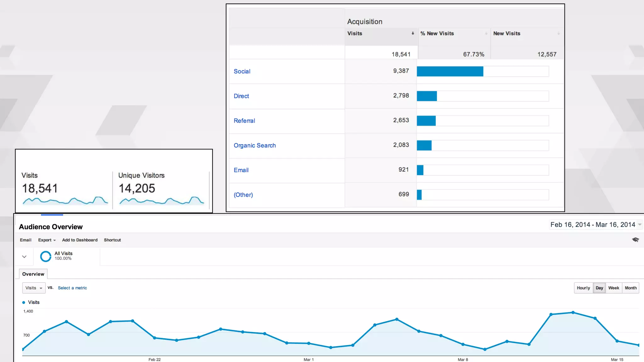Switch graph to Week view
644x362 pixels.
pyautogui.click(x=613, y=288)
